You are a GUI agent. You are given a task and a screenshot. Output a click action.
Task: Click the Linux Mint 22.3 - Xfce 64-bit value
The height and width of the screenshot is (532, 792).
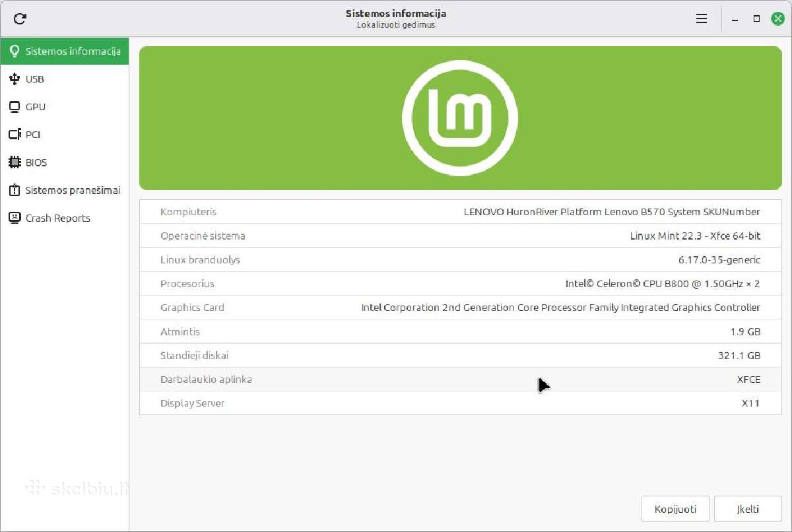tap(695, 236)
